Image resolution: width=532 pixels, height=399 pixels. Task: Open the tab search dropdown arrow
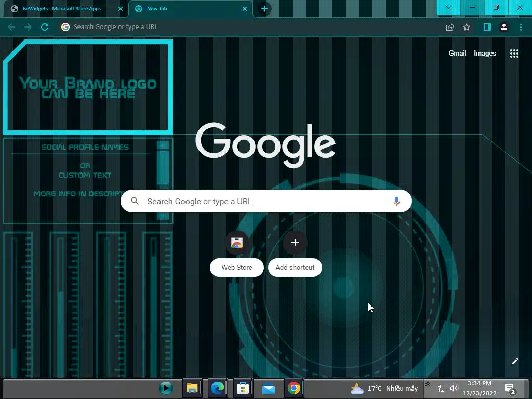coord(448,7)
